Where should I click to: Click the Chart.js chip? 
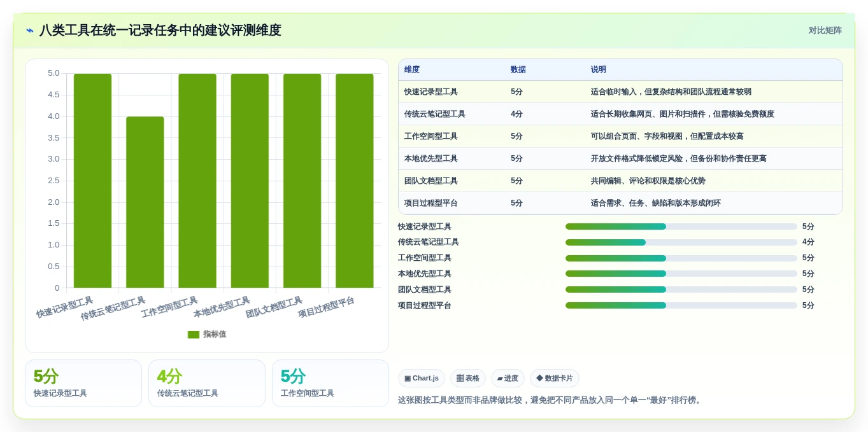tap(422, 379)
